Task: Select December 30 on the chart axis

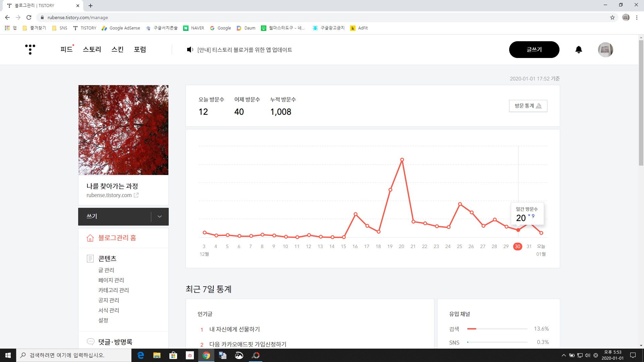Action: click(518, 246)
